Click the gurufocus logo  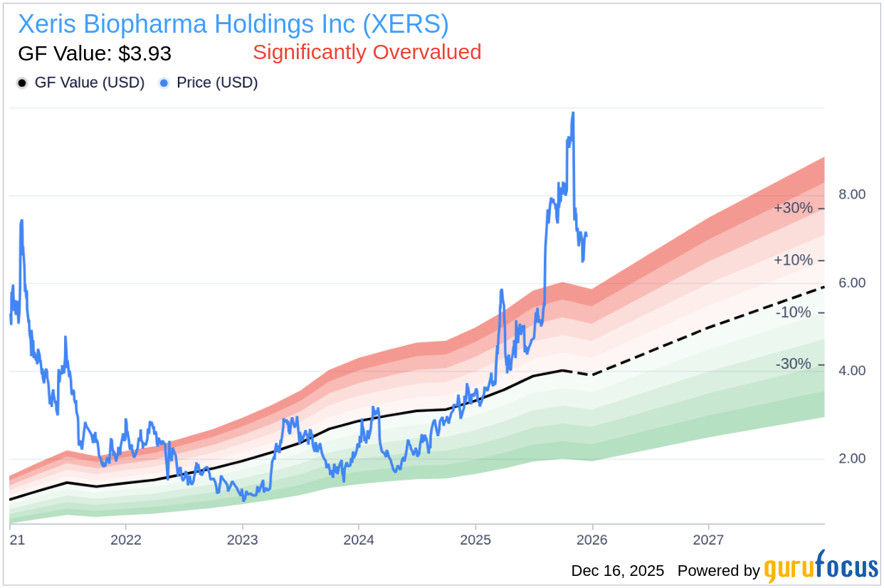821,568
